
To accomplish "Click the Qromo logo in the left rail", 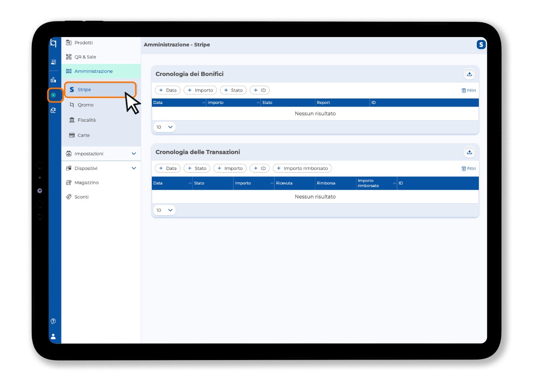I will [x=53, y=43].
